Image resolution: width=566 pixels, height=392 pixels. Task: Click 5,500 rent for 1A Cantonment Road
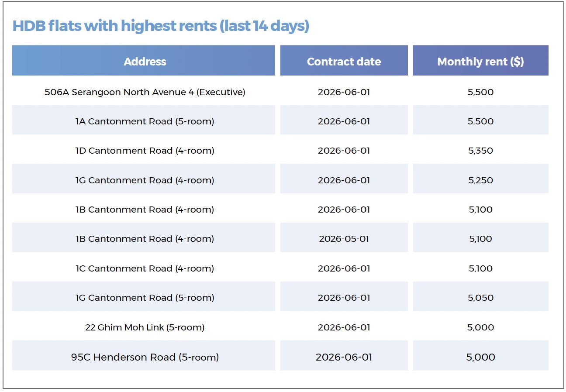(481, 121)
